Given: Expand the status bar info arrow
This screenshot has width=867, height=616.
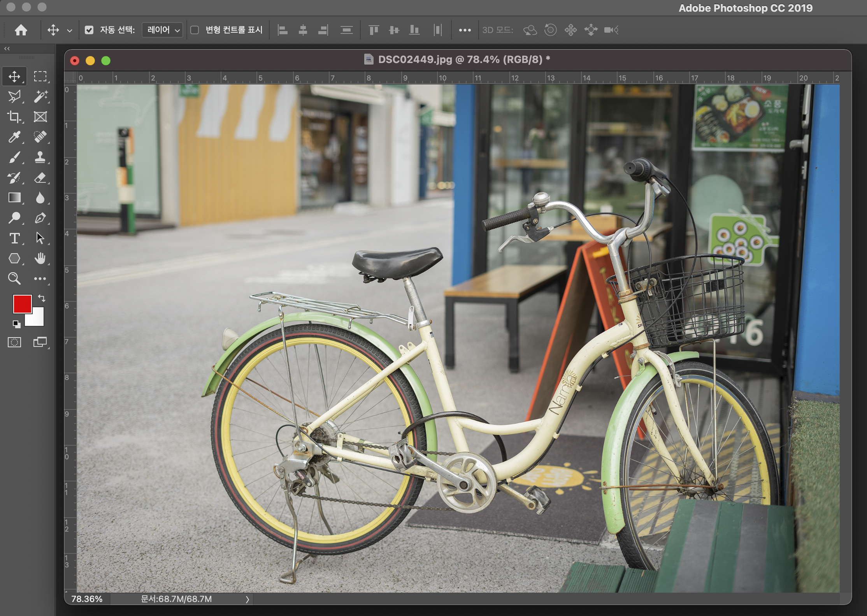Looking at the screenshot, I should (247, 599).
